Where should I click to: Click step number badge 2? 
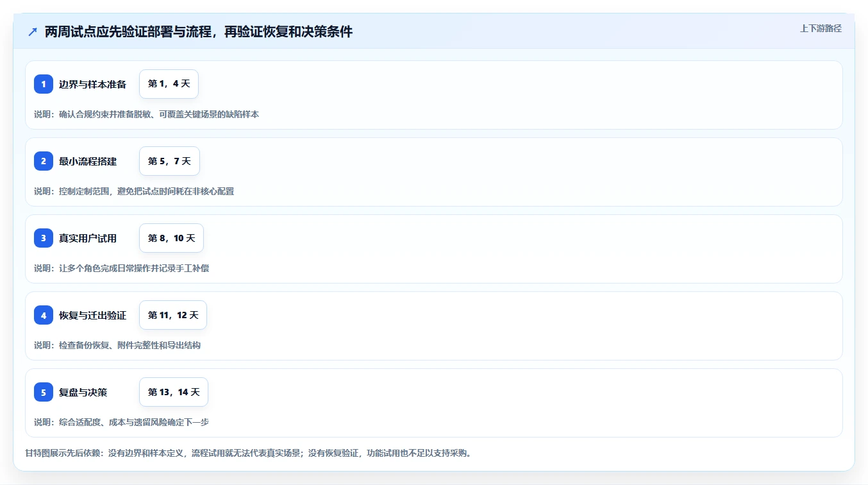tap(44, 161)
